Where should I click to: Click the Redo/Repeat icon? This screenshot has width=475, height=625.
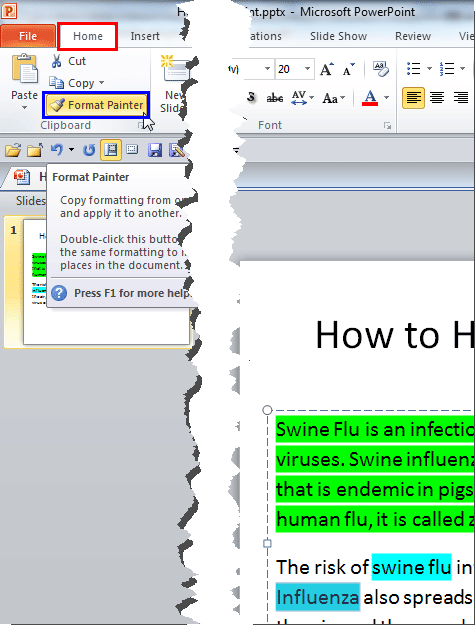point(88,150)
